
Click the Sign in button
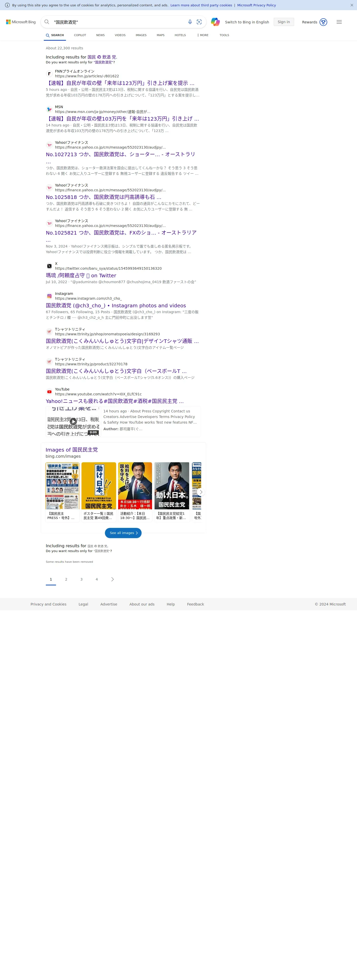coord(284,22)
